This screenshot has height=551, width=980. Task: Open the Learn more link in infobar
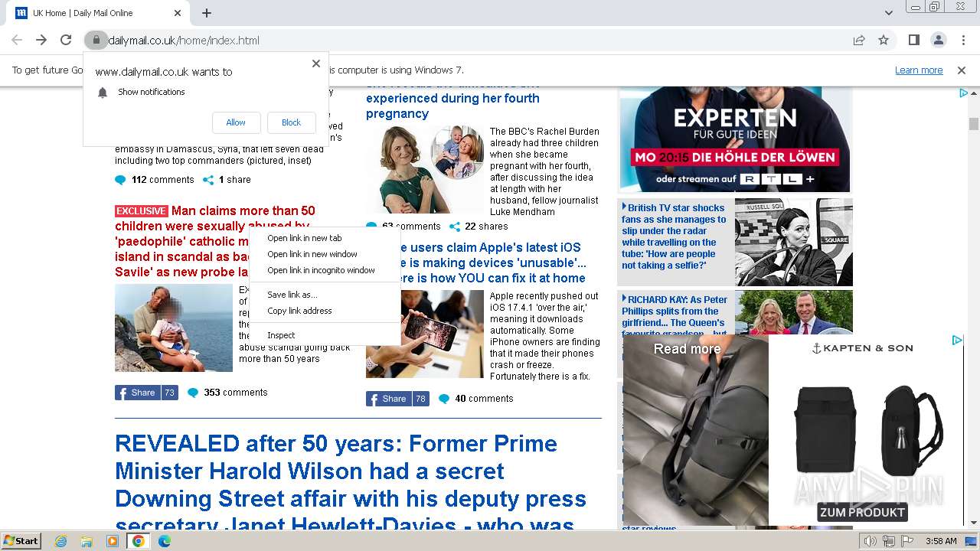(x=919, y=70)
